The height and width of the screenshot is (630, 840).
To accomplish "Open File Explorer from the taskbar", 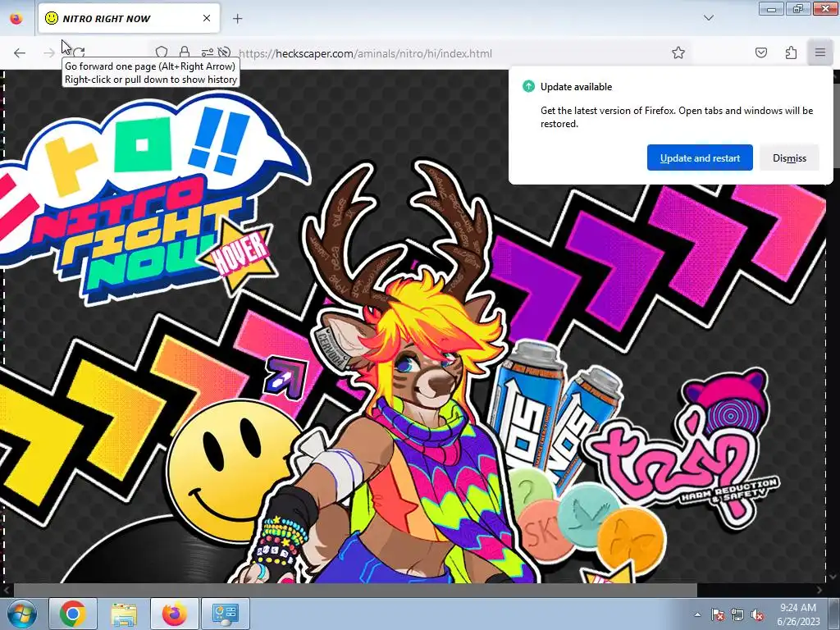I will (124, 614).
